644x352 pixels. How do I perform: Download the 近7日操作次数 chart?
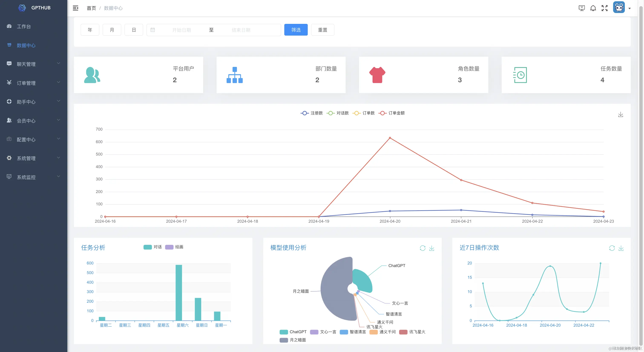[621, 248]
